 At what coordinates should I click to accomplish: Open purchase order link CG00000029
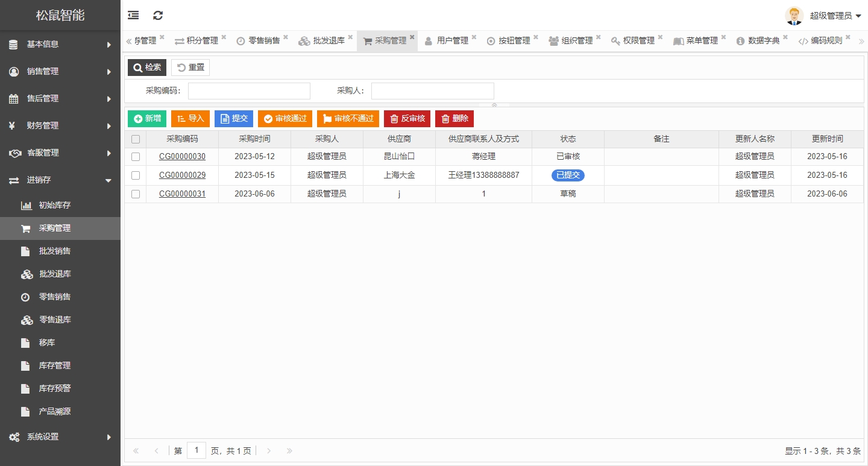coord(182,175)
